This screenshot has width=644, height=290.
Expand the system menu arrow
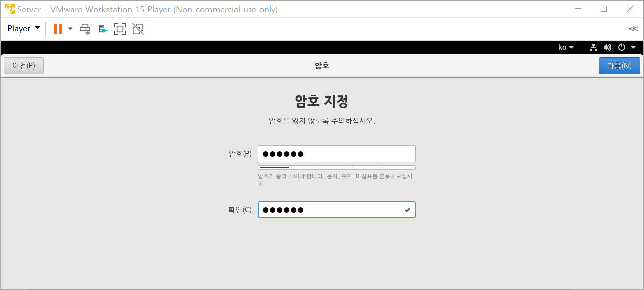633,47
